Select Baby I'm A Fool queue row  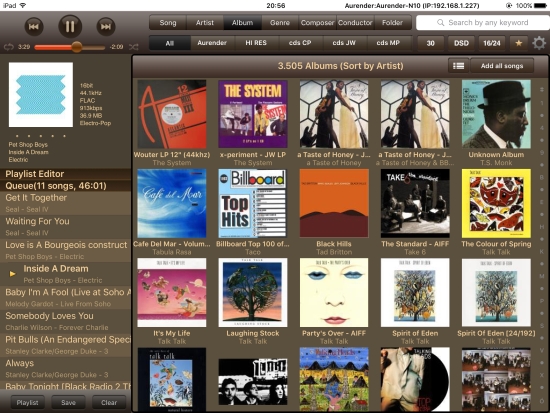click(x=66, y=298)
